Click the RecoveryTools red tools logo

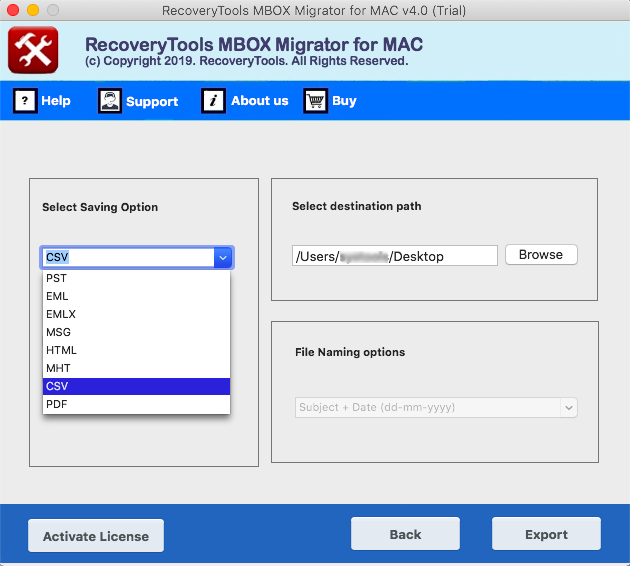[33, 50]
